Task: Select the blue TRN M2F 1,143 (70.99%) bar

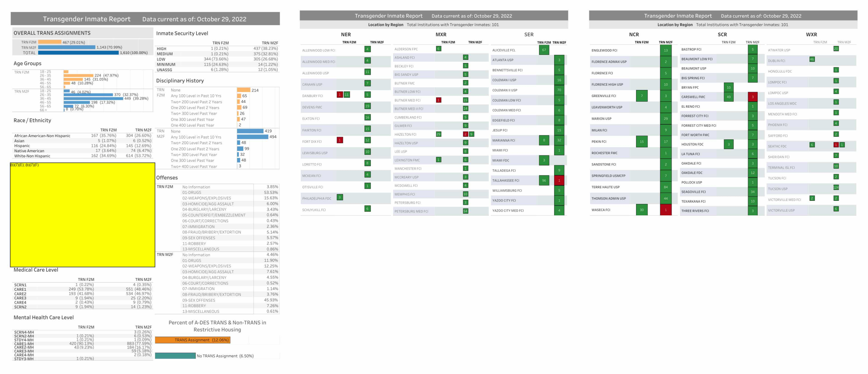Action: pyautogui.click(x=67, y=47)
